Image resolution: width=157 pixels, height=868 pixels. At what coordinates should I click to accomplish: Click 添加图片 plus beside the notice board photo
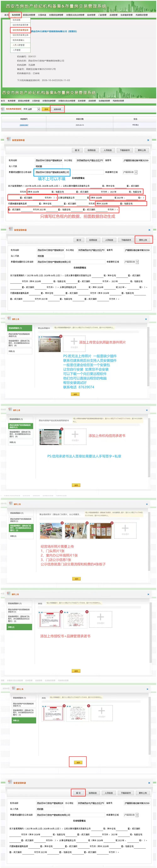[125, 530]
